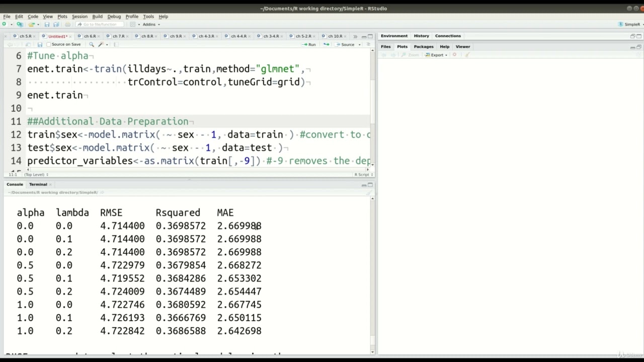
Task: Switch to the ch 5.R editor tab
Action: click(25, 36)
